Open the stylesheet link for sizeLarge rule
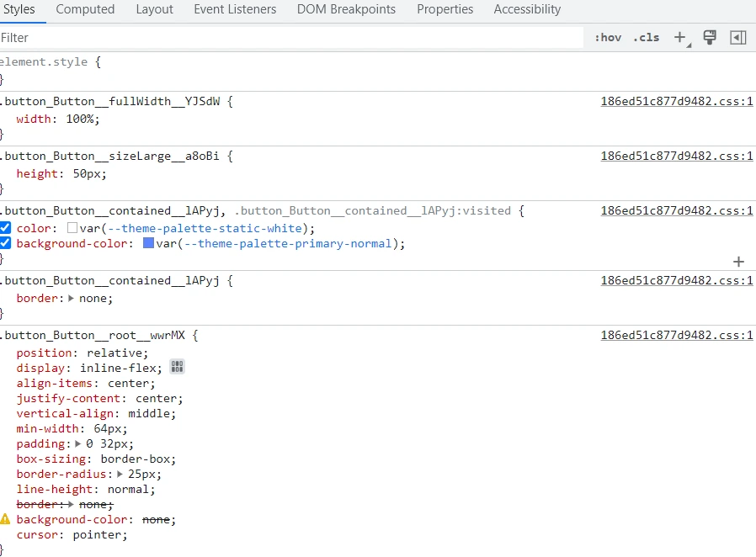 (x=677, y=156)
